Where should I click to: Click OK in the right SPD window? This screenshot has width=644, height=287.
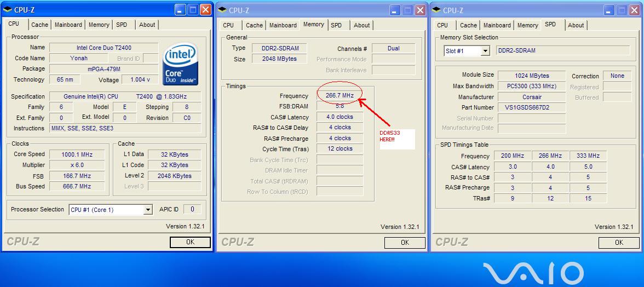pos(619,243)
